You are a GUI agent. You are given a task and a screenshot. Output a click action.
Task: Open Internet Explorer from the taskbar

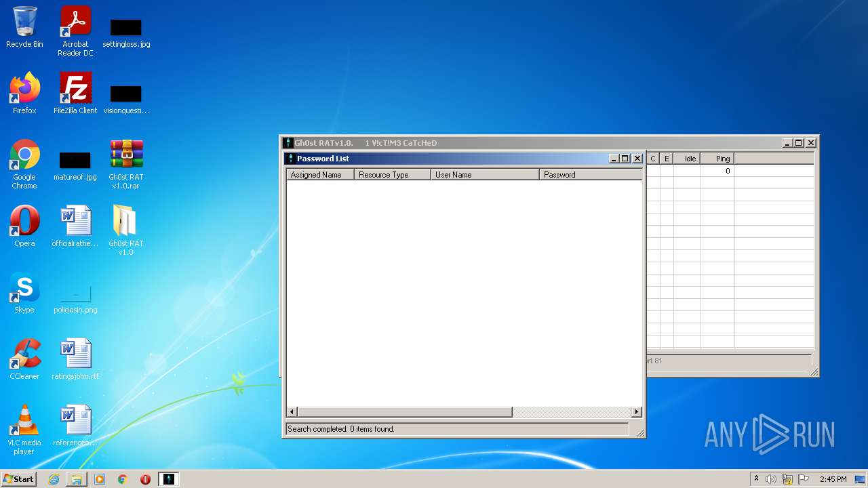pyautogui.click(x=54, y=479)
